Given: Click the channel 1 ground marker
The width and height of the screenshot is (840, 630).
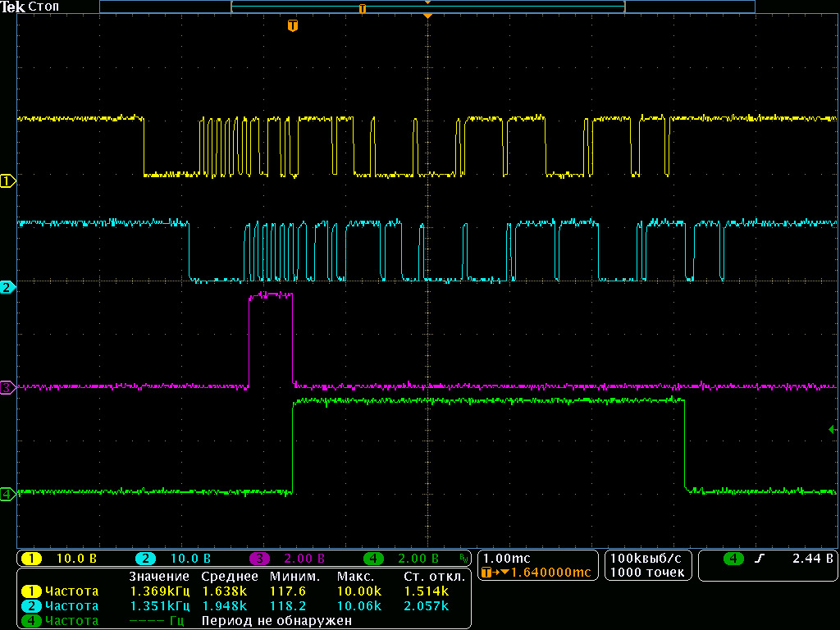Looking at the screenshot, I should [x=7, y=181].
